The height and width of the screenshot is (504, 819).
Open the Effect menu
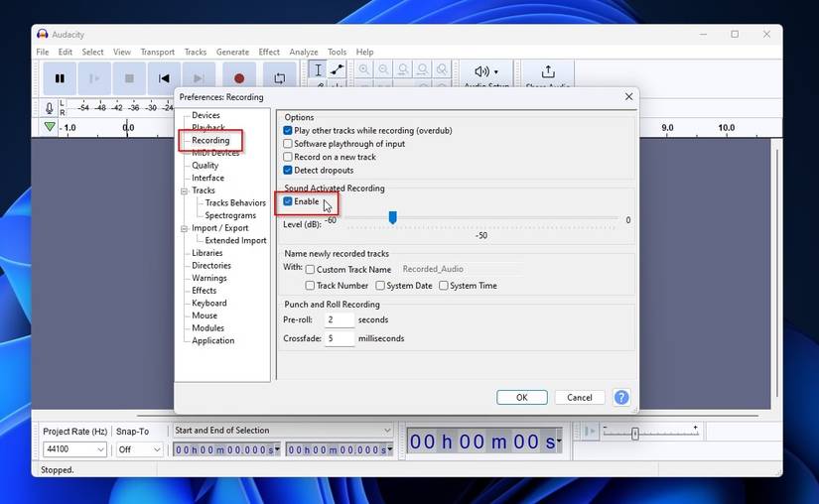[269, 52]
